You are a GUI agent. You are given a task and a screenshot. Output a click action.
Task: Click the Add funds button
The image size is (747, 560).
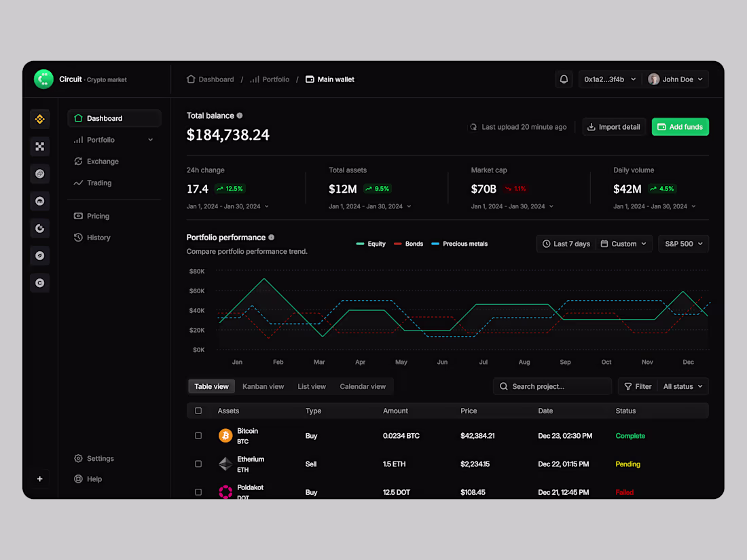(680, 126)
